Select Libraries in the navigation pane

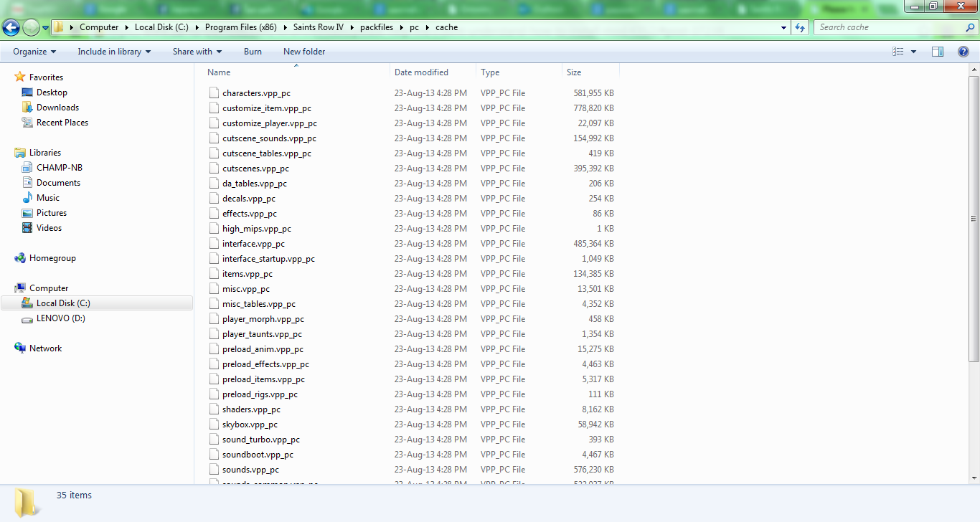click(44, 153)
